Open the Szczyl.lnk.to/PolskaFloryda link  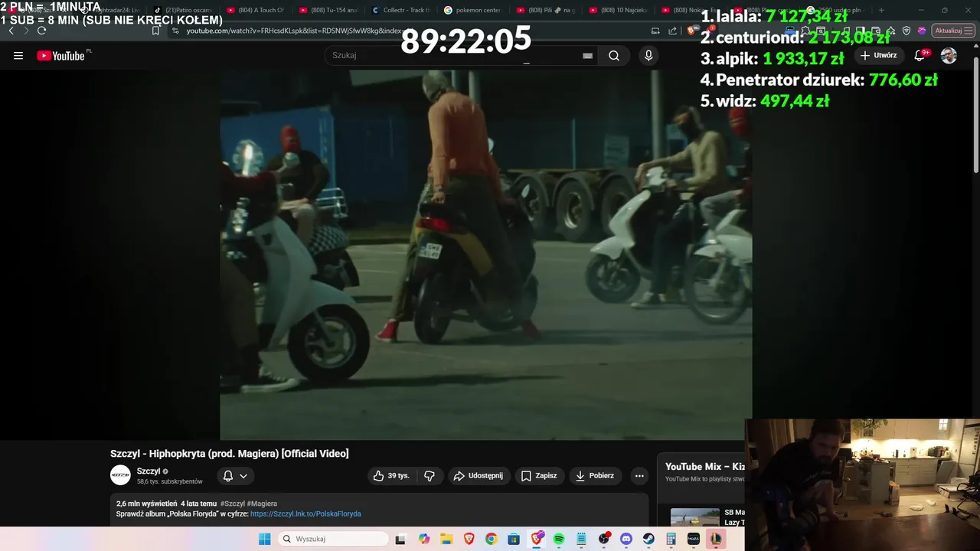tap(305, 514)
